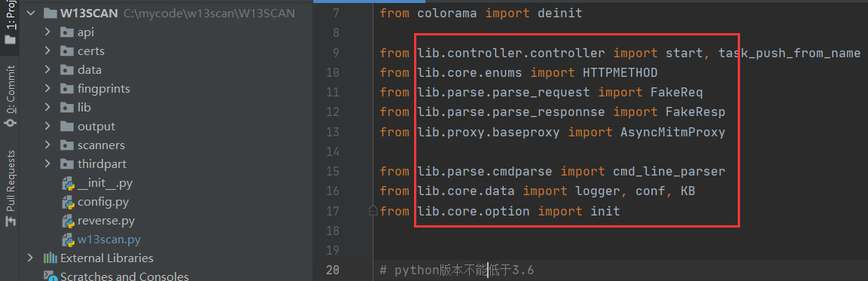Click the External Libraries bar-chart icon

[x=50, y=258]
